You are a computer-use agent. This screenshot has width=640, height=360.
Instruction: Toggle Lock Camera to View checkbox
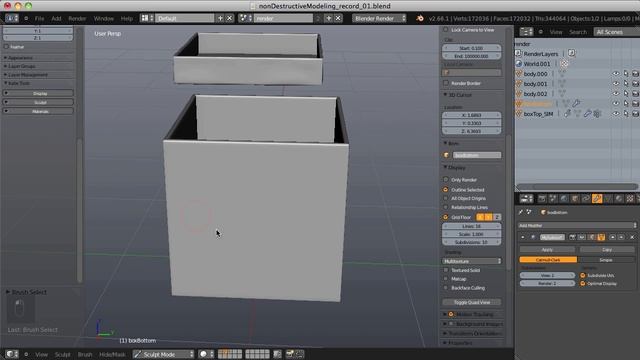[x=446, y=30]
